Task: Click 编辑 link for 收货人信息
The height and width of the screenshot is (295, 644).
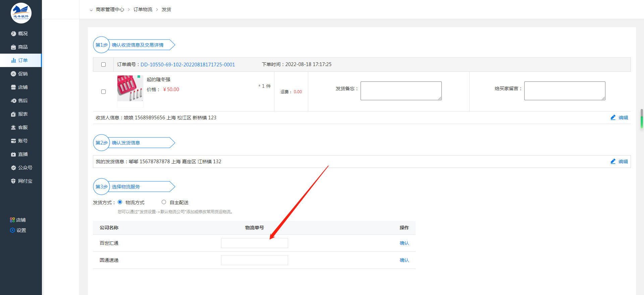Action: (623, 118)
